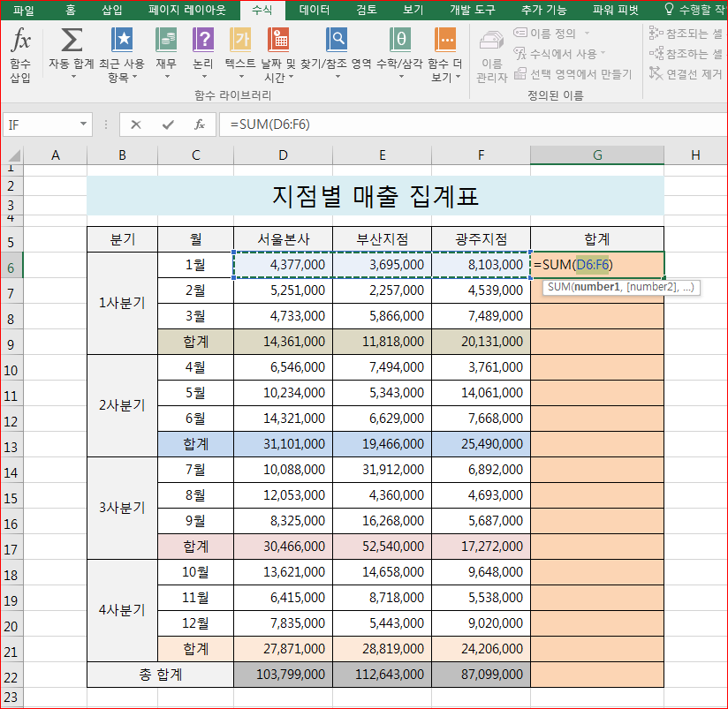Open the Name Box dropdown arrow

click(x=83, y=124)
